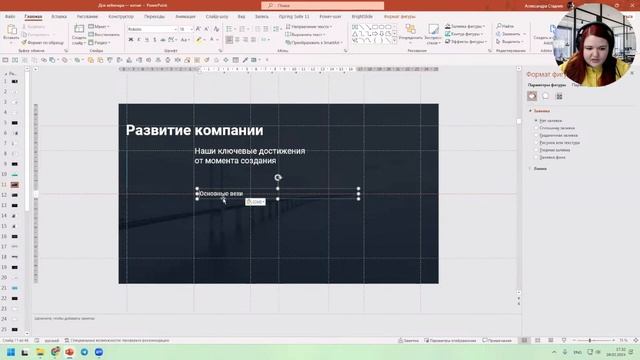Create a new slide (Создать слайд)
640x360 pixels.
coord(79,34)
